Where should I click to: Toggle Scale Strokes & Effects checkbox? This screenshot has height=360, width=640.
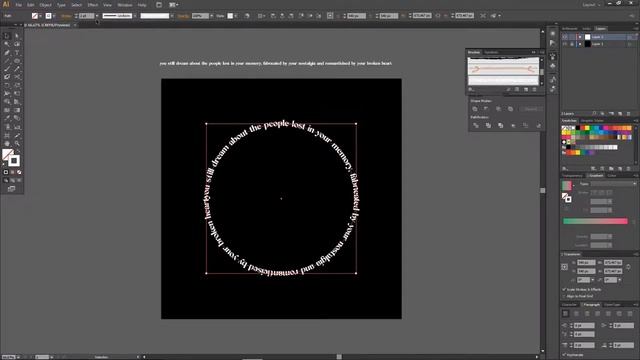564,289
